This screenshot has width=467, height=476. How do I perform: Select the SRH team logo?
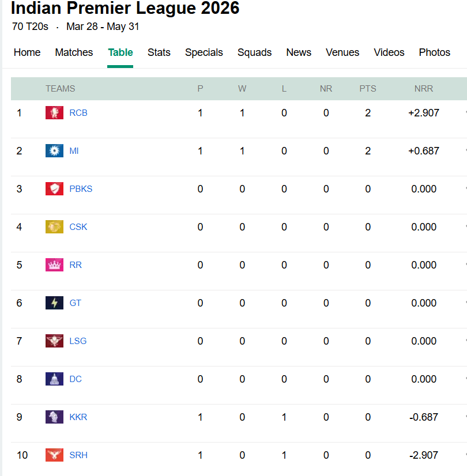[x=54, y=455]
